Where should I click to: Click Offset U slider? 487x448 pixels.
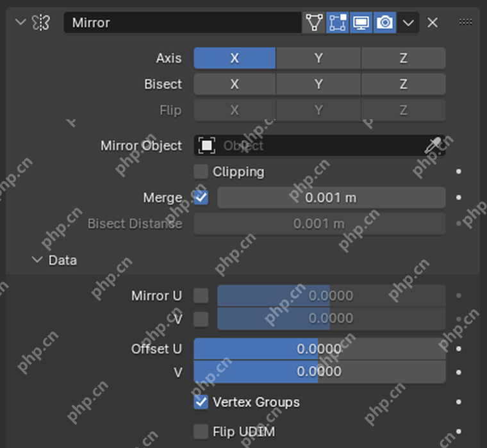(320, 349)
